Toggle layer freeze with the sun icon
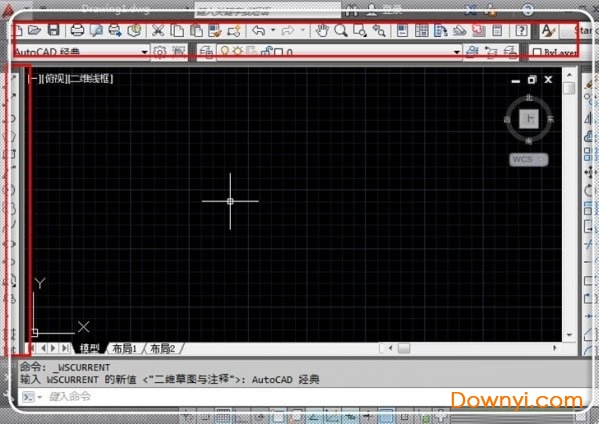Screen dimensions: 599x424 tap(238, 51)
